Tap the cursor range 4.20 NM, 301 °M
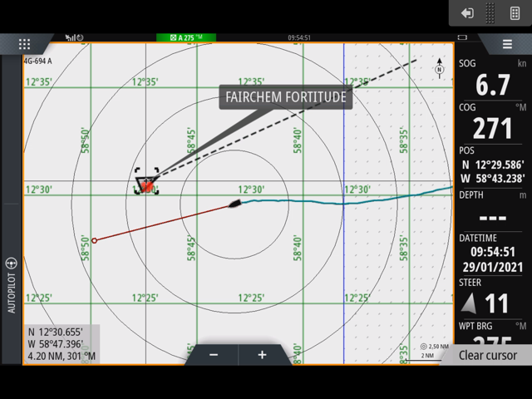 click(62, 357)
